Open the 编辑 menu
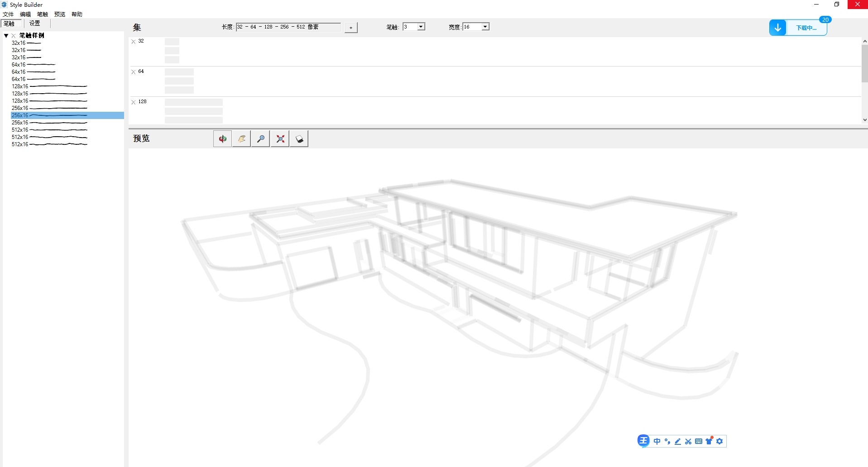Screen dimensions: 868x467 (25, 14)
